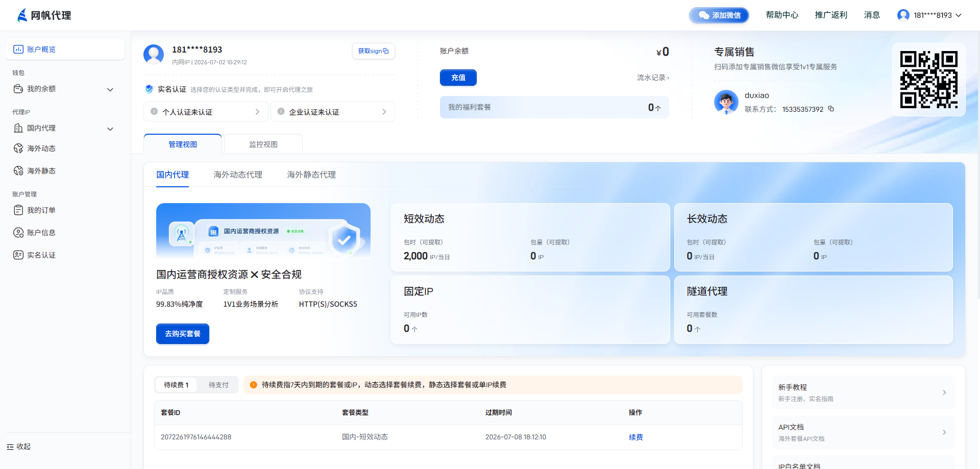Open 个人认证未认证 entry
Screen dimensions: 980x469
(206, 112)
